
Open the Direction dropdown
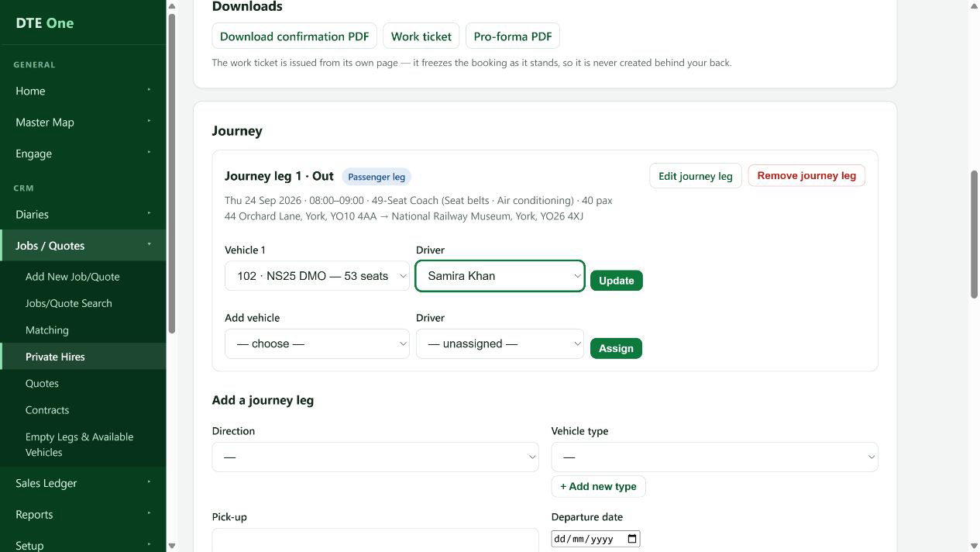coord(375,457)
